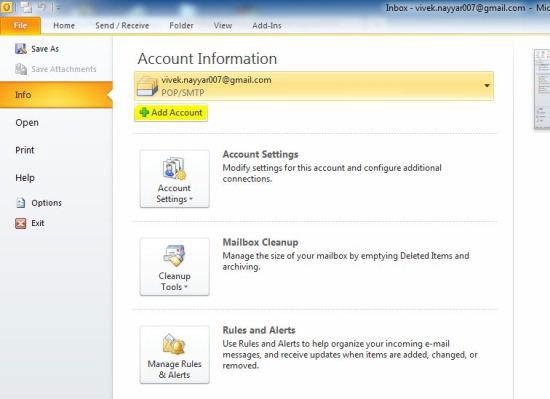Click the red Exit icon
Viewport: 550px width, 399px height.
point(21,223)
